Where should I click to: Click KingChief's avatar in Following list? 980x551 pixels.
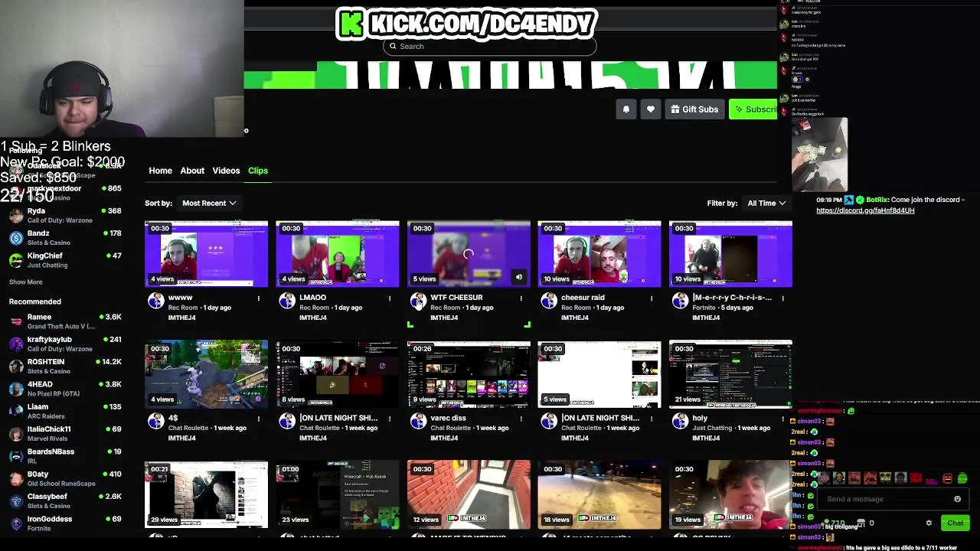click(16, 260)
